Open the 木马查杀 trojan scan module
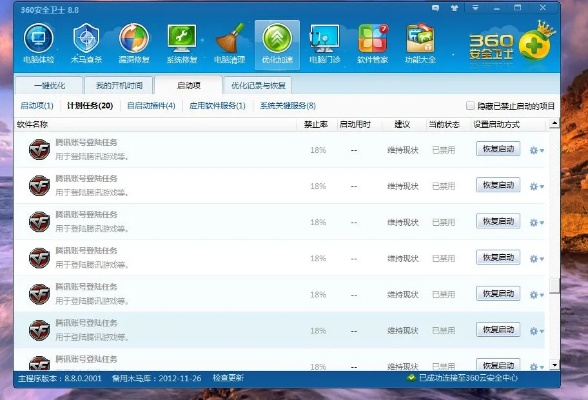The height and width of the screenshot is (400, 588). click(86, 43)
